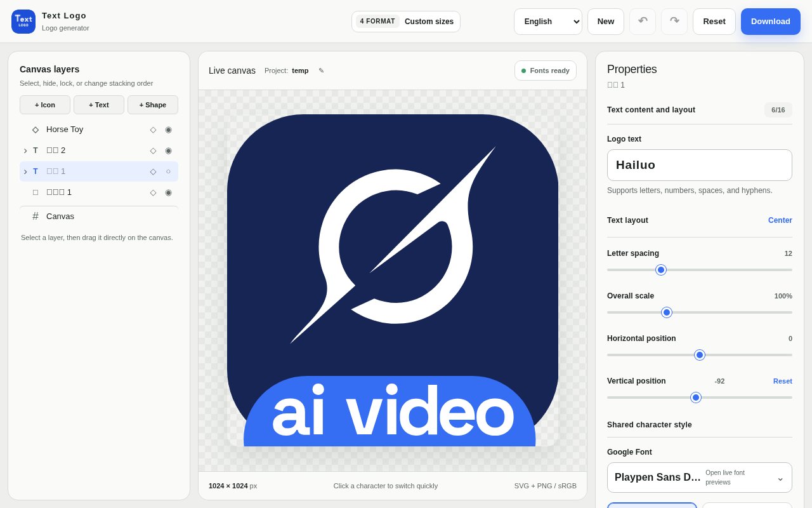812x508 pixels.
Task: Show the hidden text layer 1
Action: [x=168, y=171]
